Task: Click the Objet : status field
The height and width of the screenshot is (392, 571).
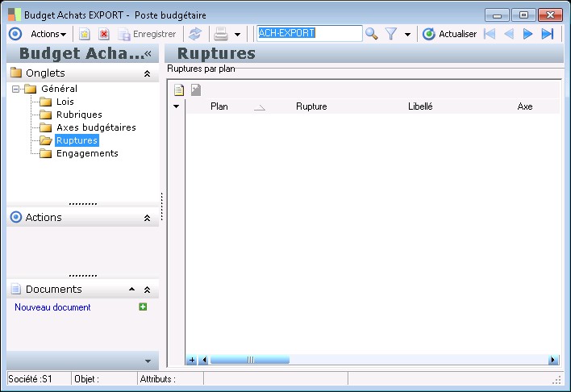Action: tap(105, 379)
